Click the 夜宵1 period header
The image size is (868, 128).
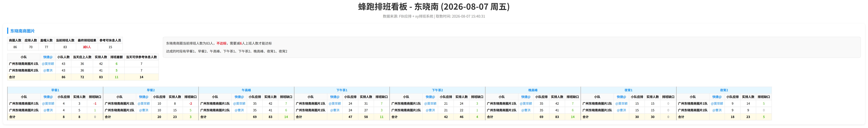click(628, 90)
